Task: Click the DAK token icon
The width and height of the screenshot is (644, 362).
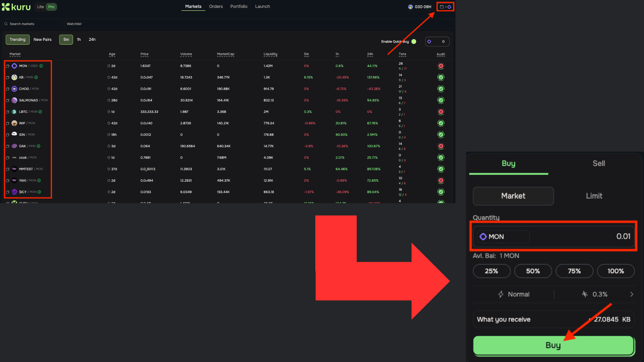Action: tap(14, 146)
